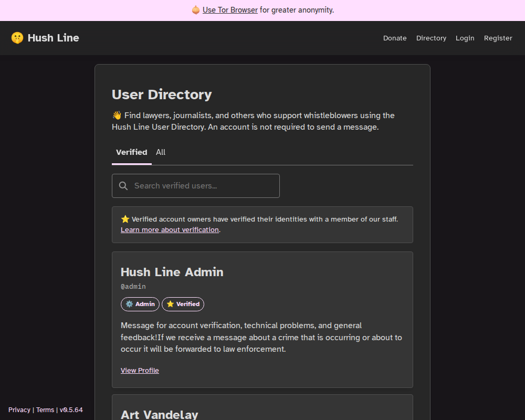The height and width of the screenshot is (420, 525).
Task: Open Learn more about verification
Action: (169, 229)
